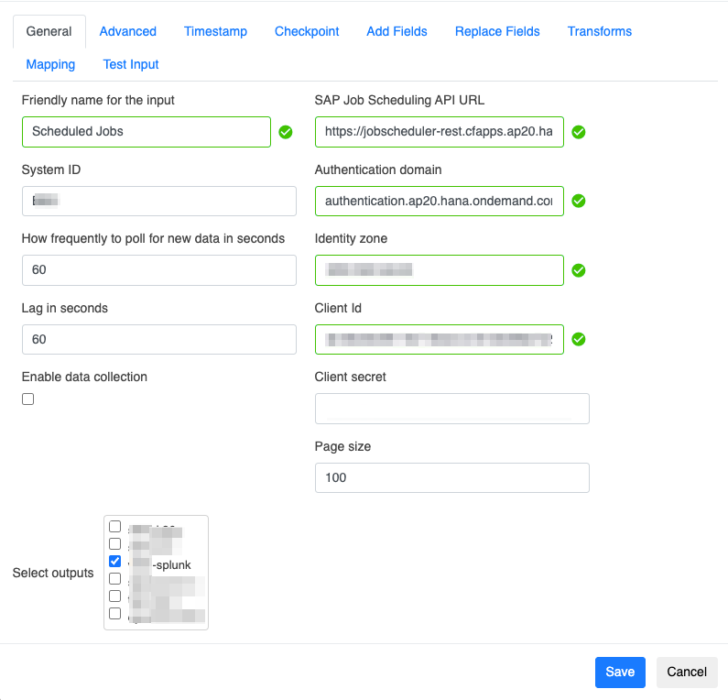The image size is (728, 700).
Task: Click green checkmark beside Authentication domain
Action: (x=579, y=202)
